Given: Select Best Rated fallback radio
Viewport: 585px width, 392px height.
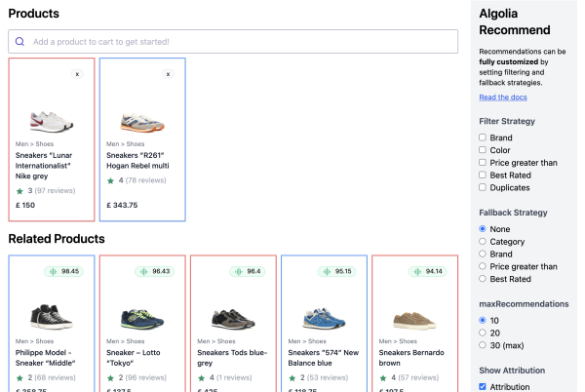Looking at the screenshot, I should 483,278.
